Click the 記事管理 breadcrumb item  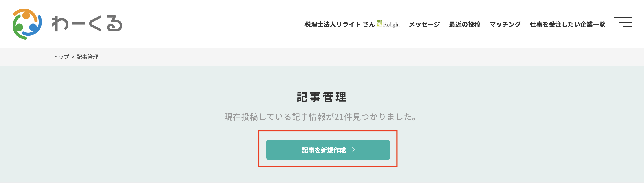point(87,57)
